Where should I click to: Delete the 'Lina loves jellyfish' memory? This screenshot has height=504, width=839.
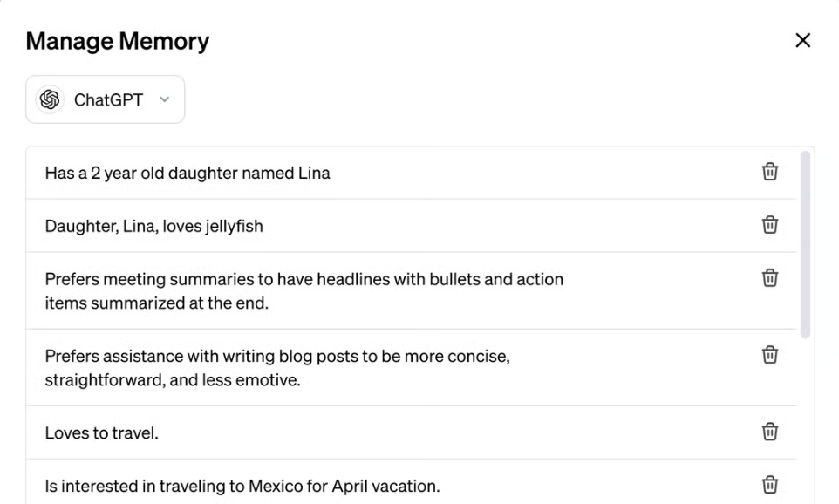point(769,225)
